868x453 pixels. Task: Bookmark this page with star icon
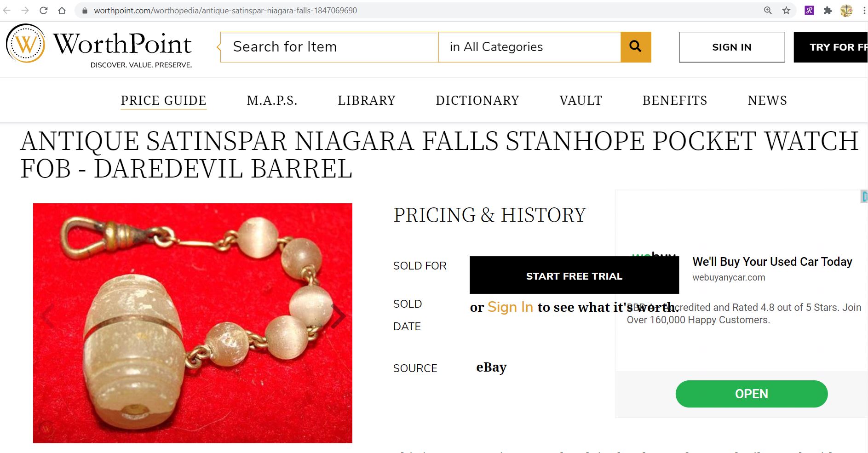pyautogui.click(x=786, y=10)
